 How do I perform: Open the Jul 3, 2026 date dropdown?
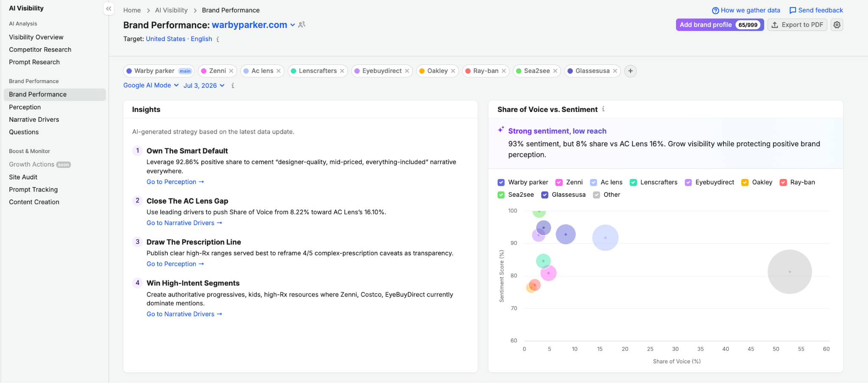[x=204, y=85]
